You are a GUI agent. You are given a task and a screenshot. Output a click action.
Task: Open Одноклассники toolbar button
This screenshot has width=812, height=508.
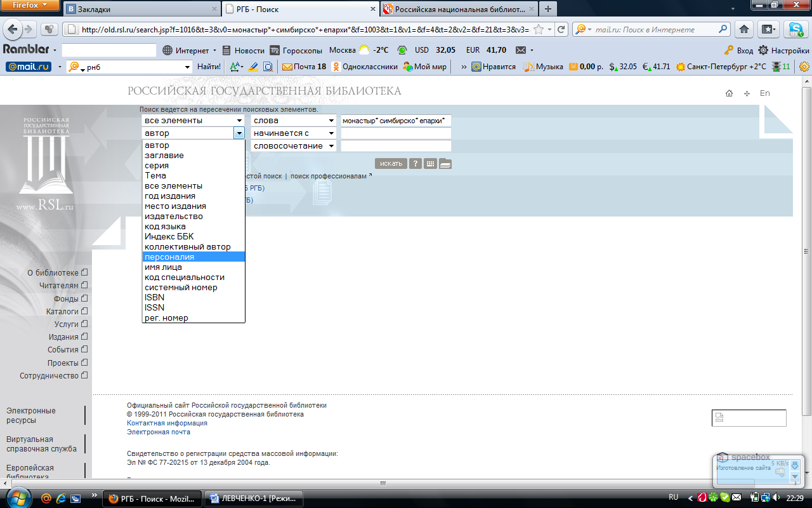pos(364,66)
